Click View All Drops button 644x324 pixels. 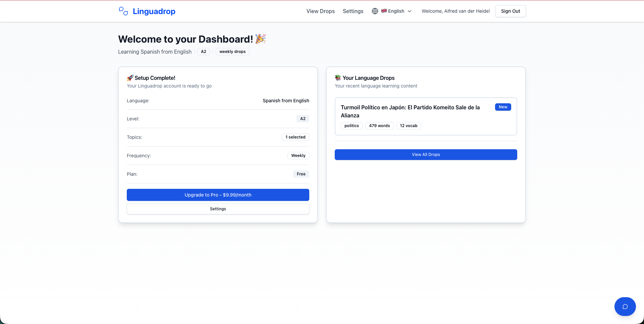[426, 155]
